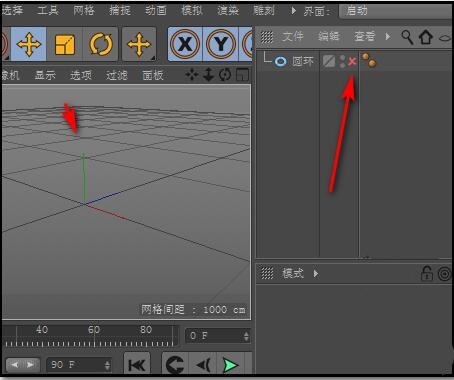This screenshot has width=454, height=380.
Task: Open the 动画 menu
Action: [156, 11]
